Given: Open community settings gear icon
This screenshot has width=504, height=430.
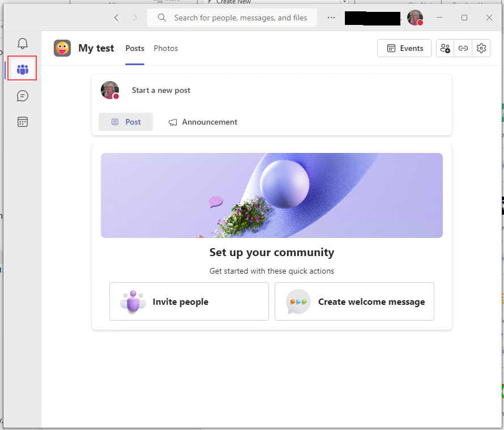Looking at the screenshot, I should point(481,48).
